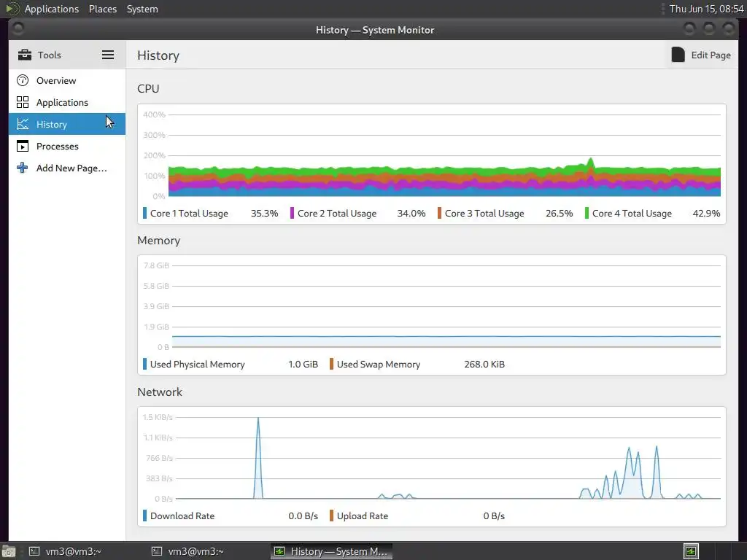Click the Core 2 purple color swatch
Viewport: 747px width, 560px height.
click(292, 213)
